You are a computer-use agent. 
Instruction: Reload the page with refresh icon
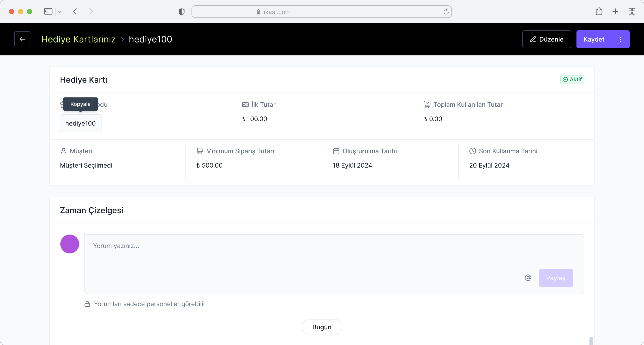446,12
